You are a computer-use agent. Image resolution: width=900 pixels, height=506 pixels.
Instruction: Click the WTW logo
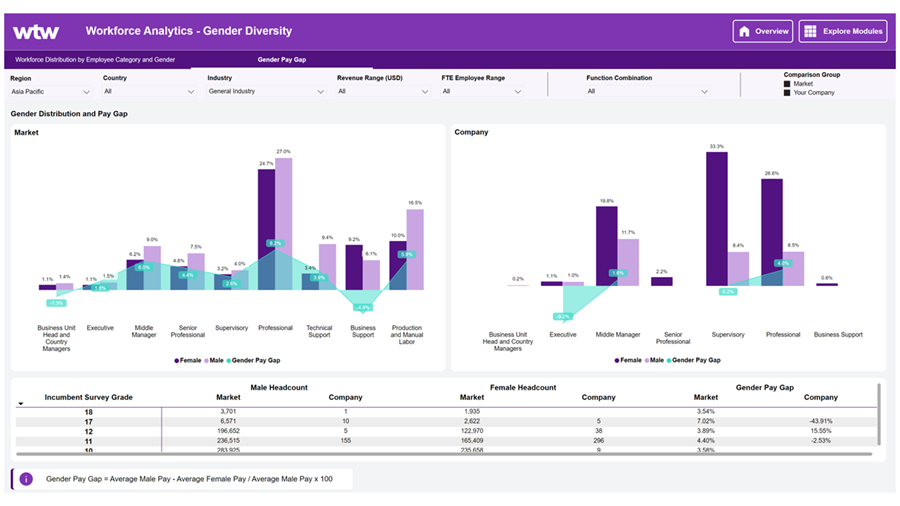pos(36,32)
